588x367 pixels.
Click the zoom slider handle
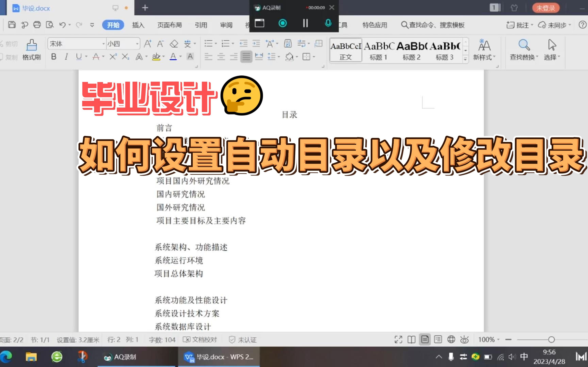(551, 340)
